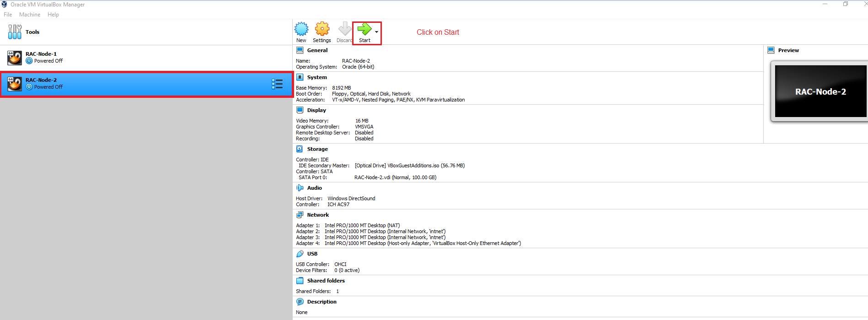Minimize the VirtualBox Manager window

(825, 4)
